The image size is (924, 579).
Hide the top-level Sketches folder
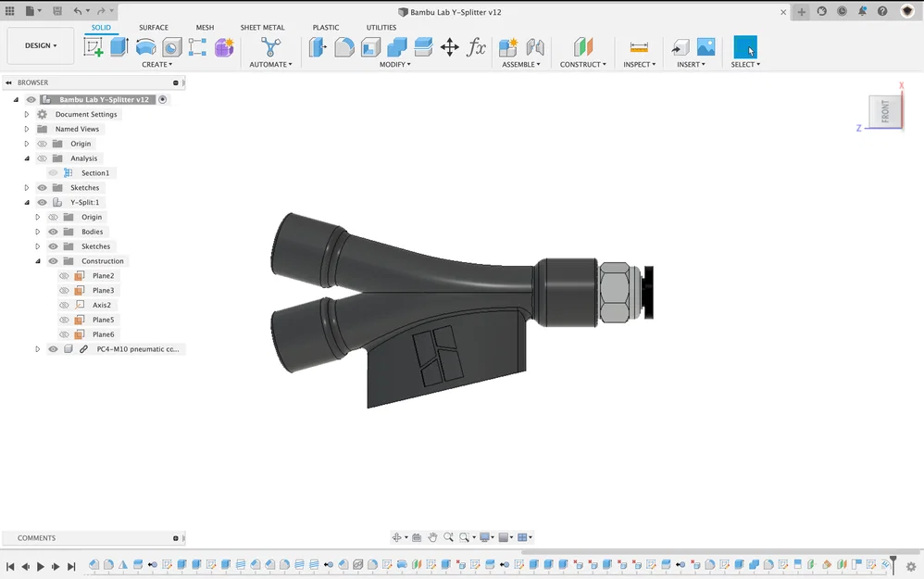click(x=43, y=188)
